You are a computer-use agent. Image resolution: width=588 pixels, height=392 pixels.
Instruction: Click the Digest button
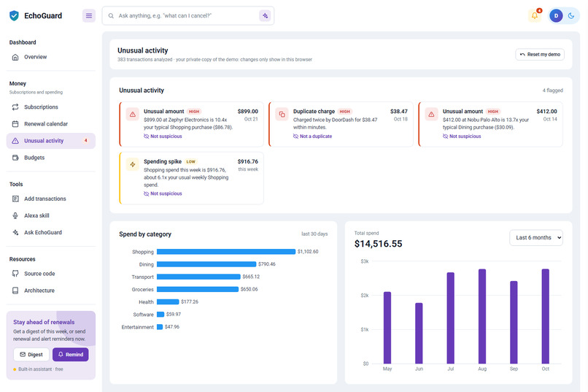31,355
